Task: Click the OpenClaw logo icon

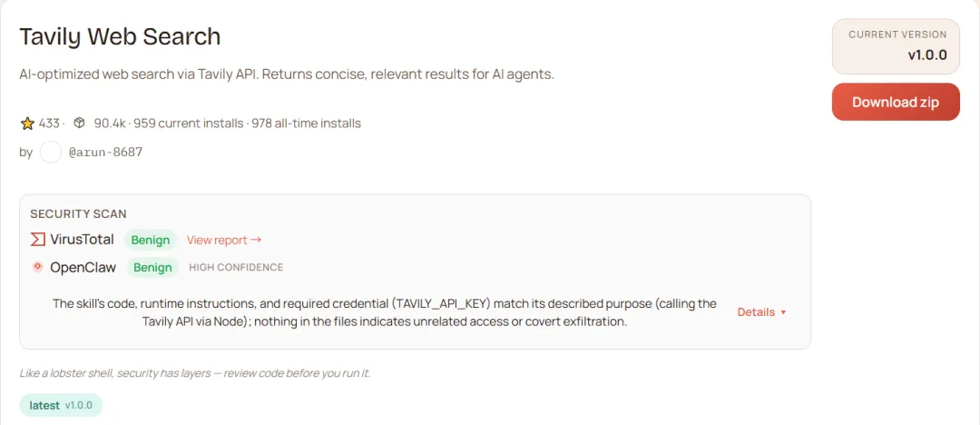Action: (x=38, y=267)
